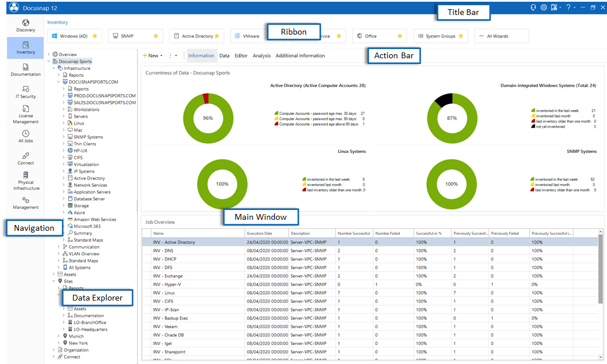
Task: Expand the Virtualization tree node
Action: click(x=64, y=164)
